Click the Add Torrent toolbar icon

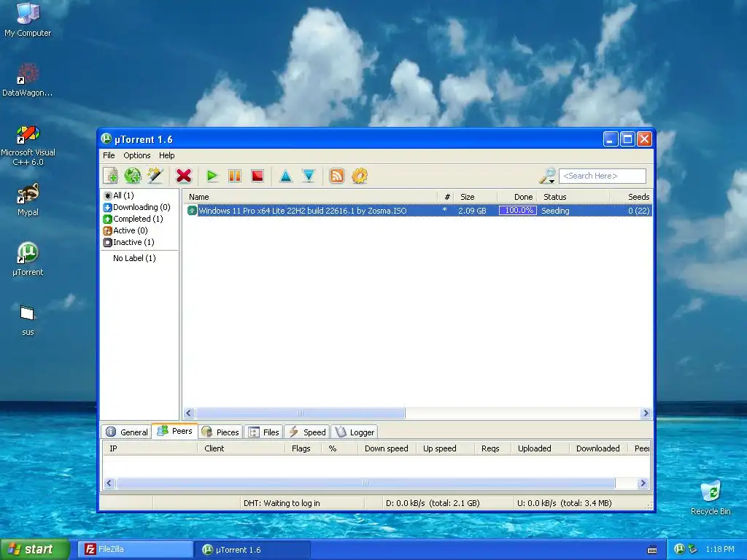tap(111, 176)
